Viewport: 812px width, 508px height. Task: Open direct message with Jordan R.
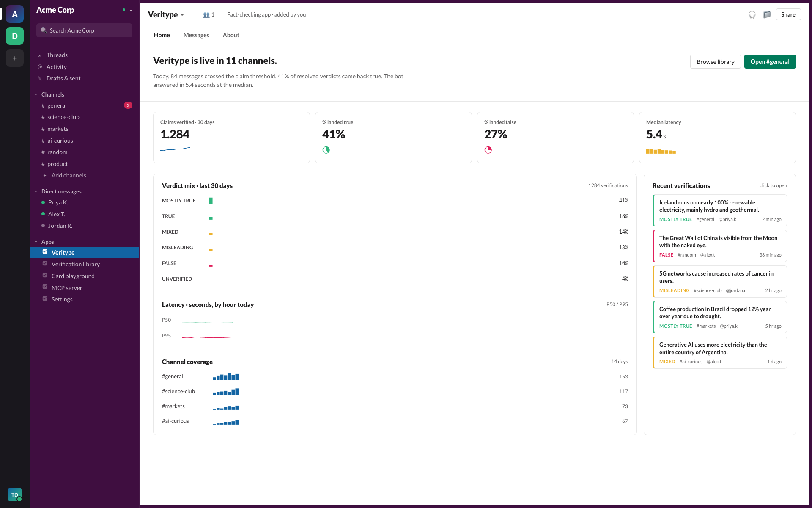pyautogui.click(x=85, y=226)
